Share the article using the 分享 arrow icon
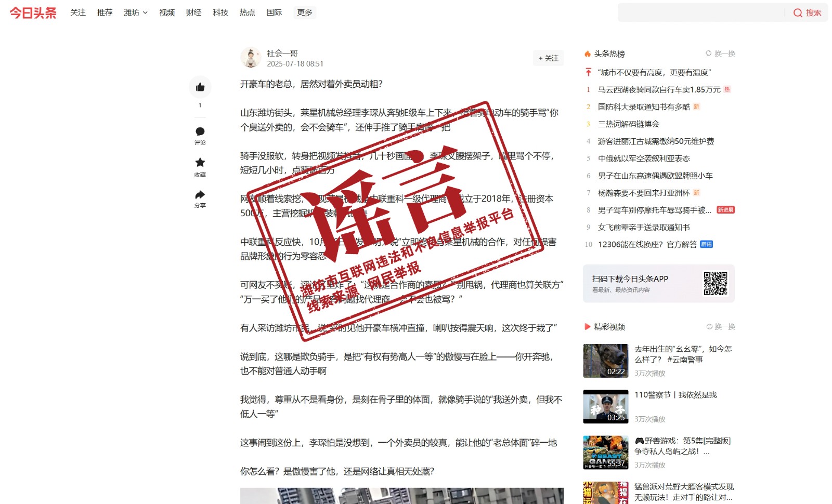 click(200, 195)
